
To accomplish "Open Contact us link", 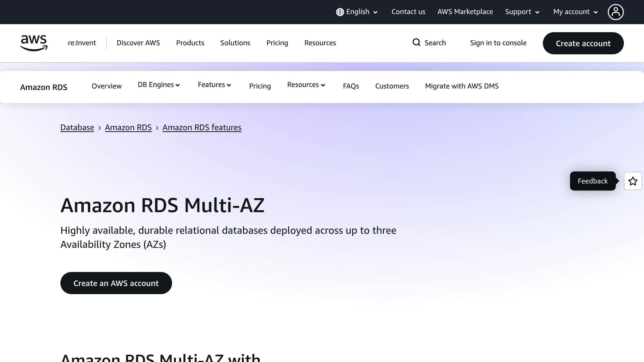I will click(408, 12).
